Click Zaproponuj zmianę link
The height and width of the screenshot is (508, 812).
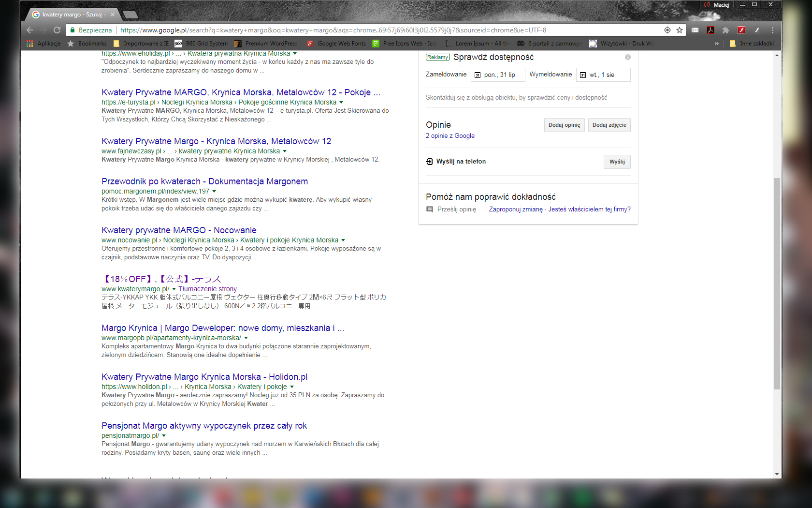516,209
